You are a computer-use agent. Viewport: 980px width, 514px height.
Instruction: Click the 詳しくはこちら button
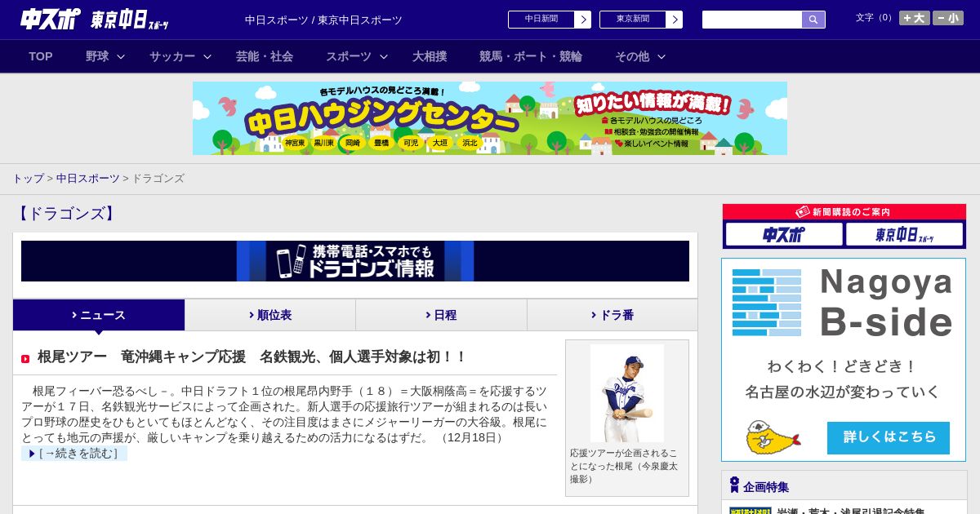[889, 438]
